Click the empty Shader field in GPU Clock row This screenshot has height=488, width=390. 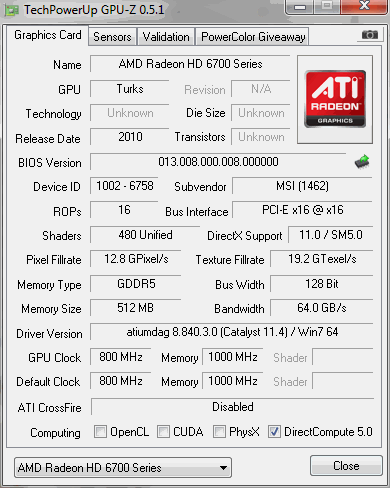[x=343, y=357]
